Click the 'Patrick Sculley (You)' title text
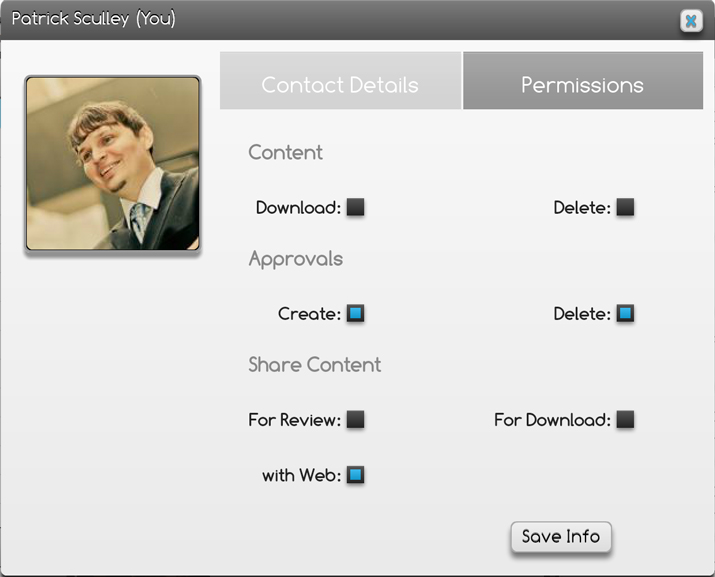Viewport: 715px width, 577px height. [93, 19]
